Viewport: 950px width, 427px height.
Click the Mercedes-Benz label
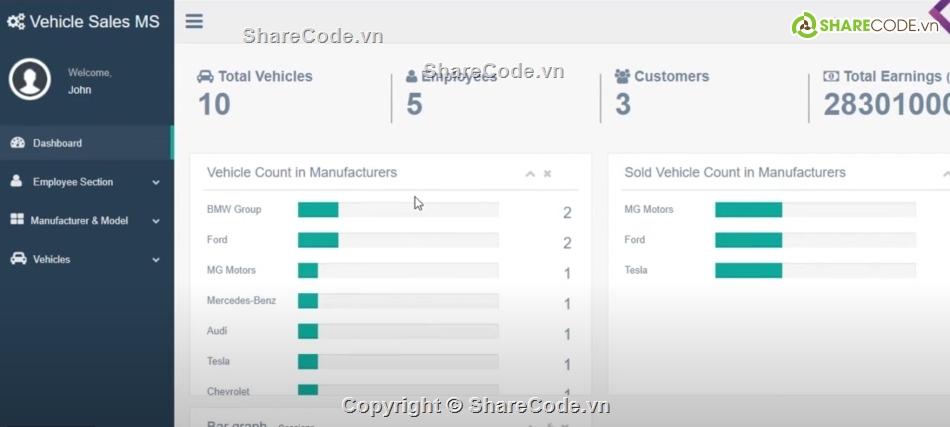click(241, 300)
